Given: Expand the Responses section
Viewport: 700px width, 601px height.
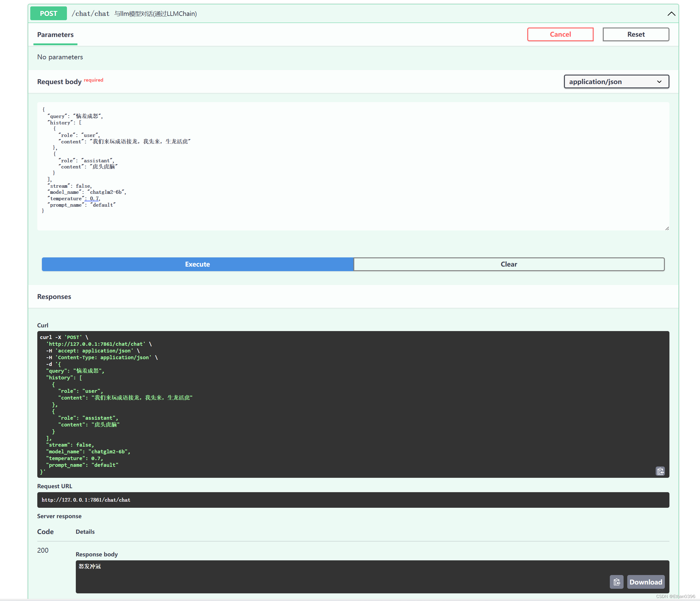Looking at the screenshot, I should [53, 296].
